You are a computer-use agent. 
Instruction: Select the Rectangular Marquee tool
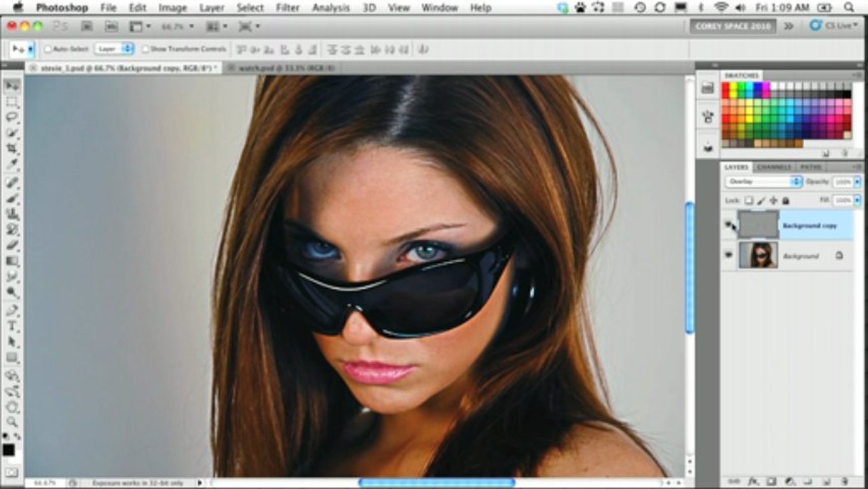point(12,103)
